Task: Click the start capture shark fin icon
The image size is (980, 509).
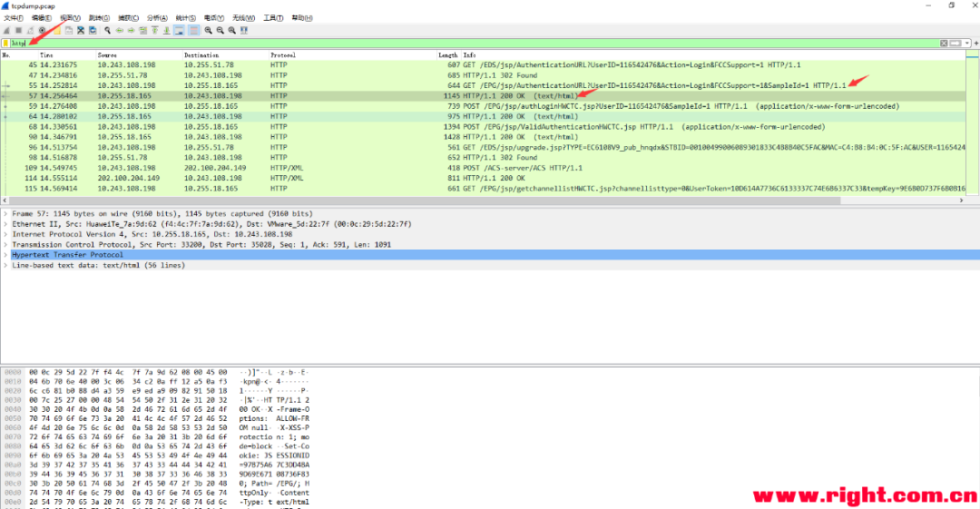Action: pos(6,30)
